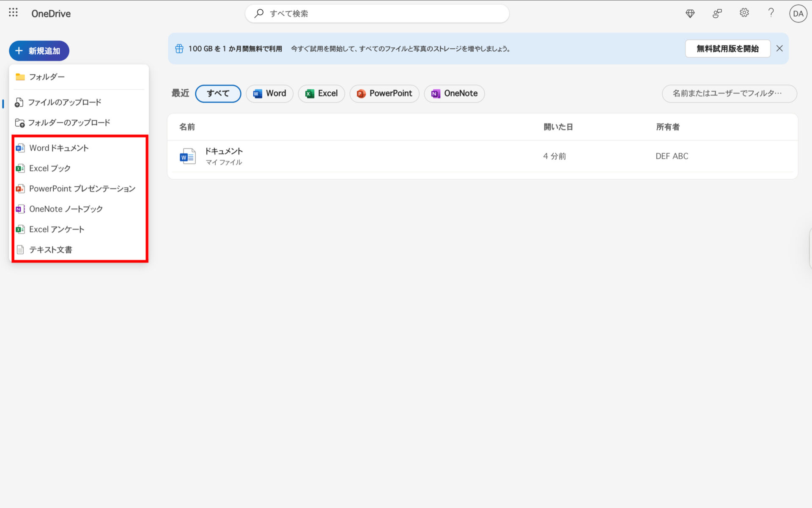Open the DA account avatar
The height and width of the screenshot is (508, 812).
(x=798, y=13)
